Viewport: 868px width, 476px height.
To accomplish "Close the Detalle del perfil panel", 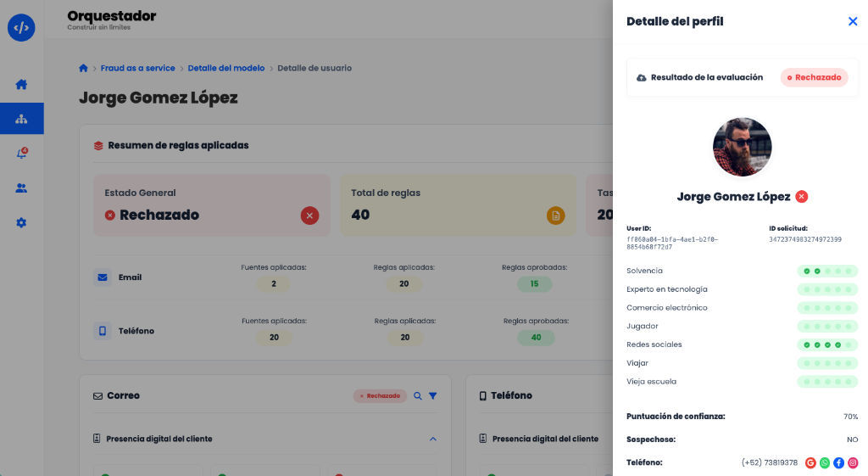I will pos(853,21).
